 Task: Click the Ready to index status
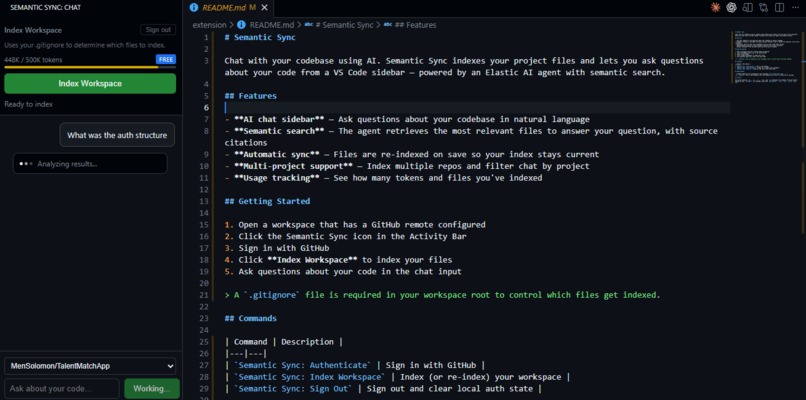(x=29, y=104)
